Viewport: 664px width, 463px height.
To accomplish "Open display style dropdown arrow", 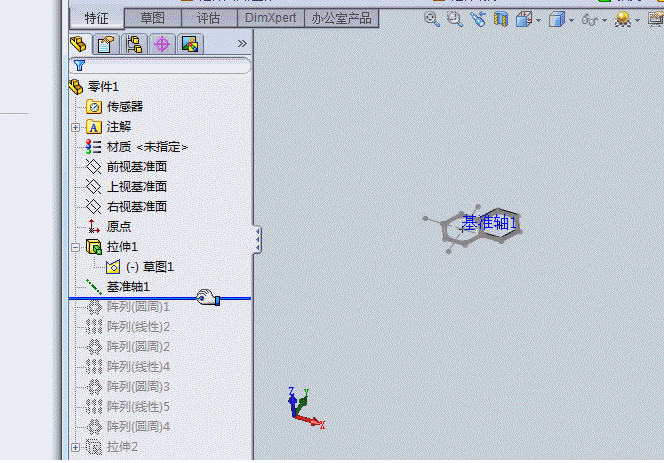I will (x=571, y=20).
